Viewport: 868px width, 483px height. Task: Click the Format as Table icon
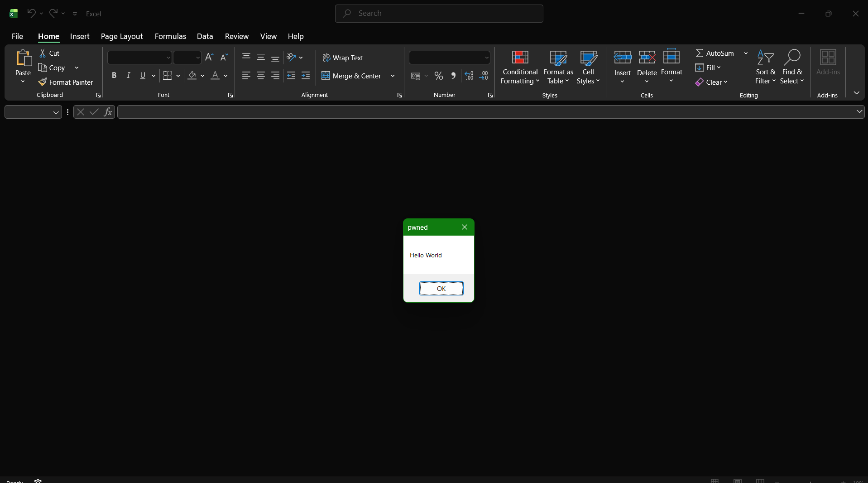tap(558, 58)
